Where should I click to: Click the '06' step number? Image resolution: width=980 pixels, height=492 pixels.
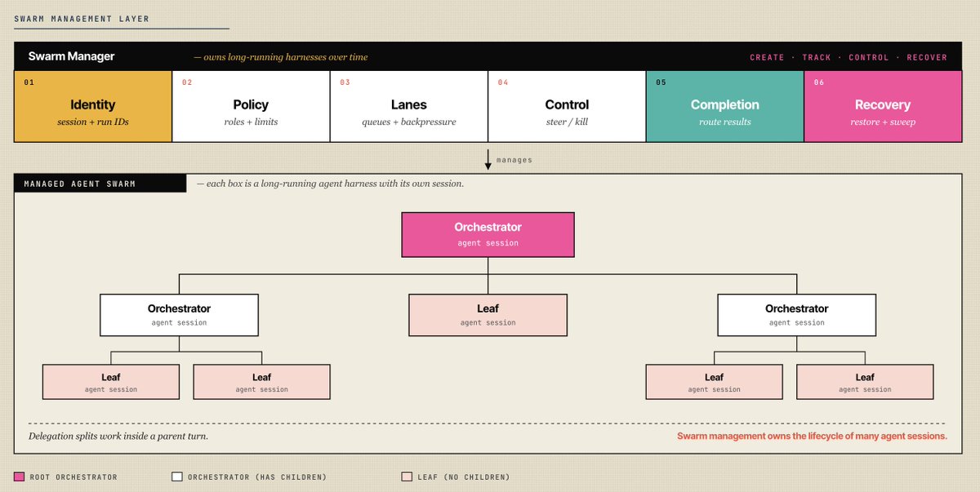click(x=818, y=82)
